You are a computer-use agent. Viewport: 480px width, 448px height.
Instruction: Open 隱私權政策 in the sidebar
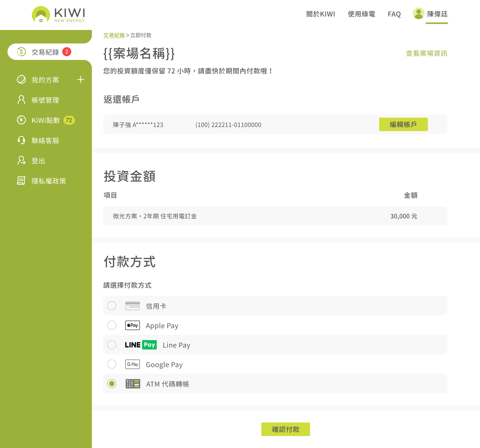(49, 181)
